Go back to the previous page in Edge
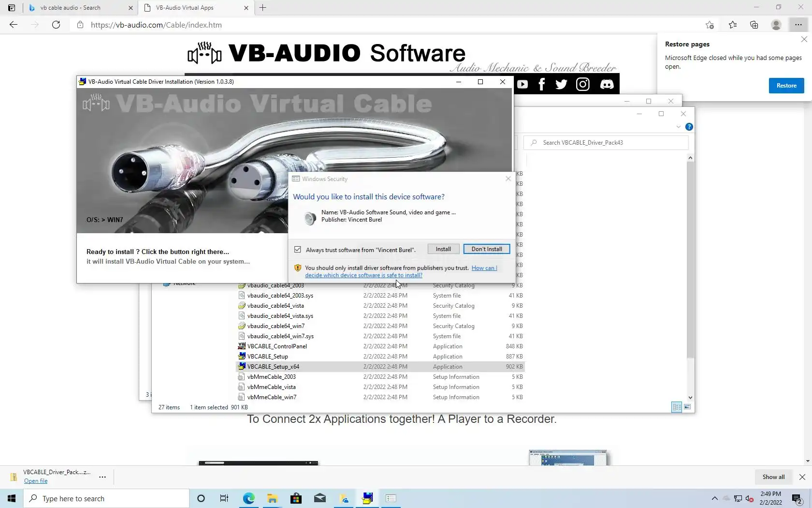Image resolution: width=812 pixels, height=508 pixels. pyautogui.click(x=14, y=25)
